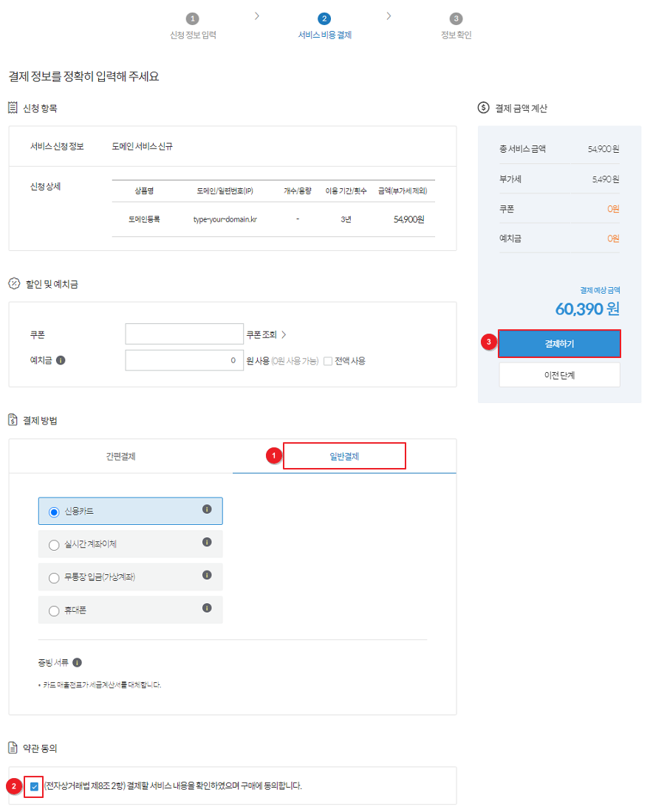Choose 휴대폰 payment radio button
This screenshot has height=812, width=650.
pos(53,610)
